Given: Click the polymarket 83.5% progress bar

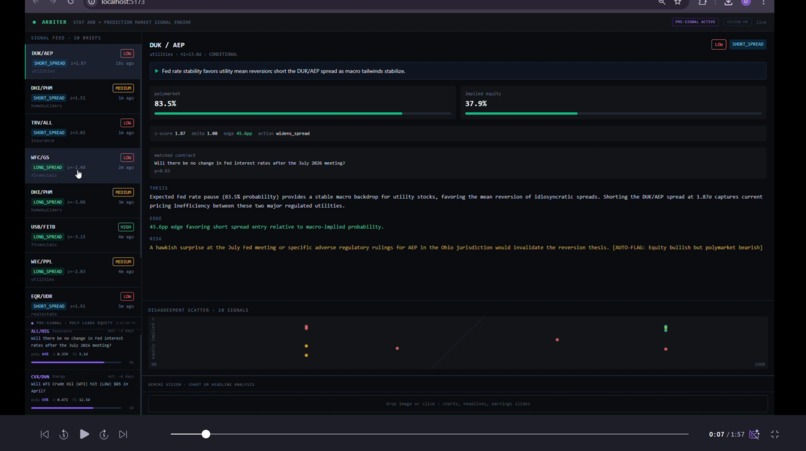Looking at the screenshot, I should click(303, 113).
